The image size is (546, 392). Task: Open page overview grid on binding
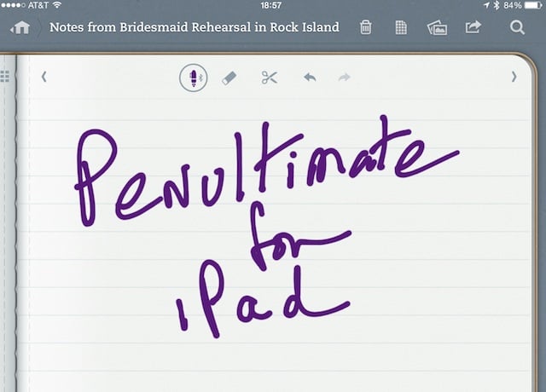coord(4,76)
